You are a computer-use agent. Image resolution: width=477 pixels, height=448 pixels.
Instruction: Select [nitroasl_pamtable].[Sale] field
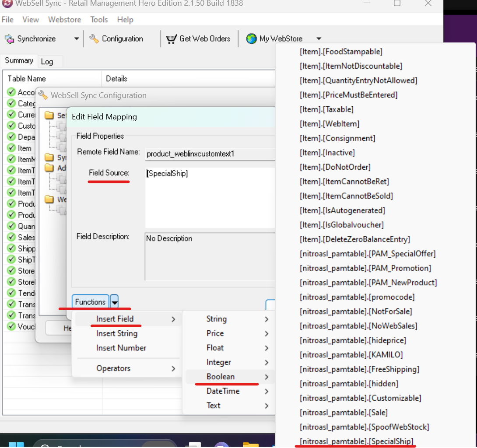point(344,413)
